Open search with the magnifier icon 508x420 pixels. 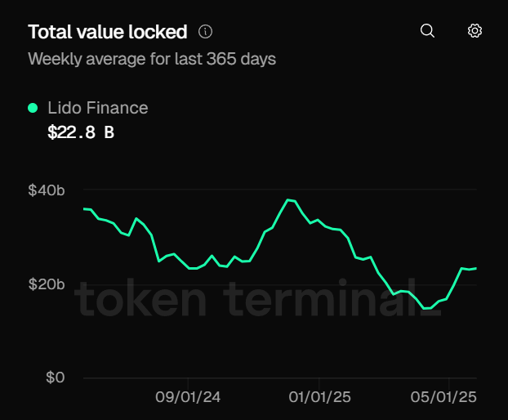[x=427, y=31]
